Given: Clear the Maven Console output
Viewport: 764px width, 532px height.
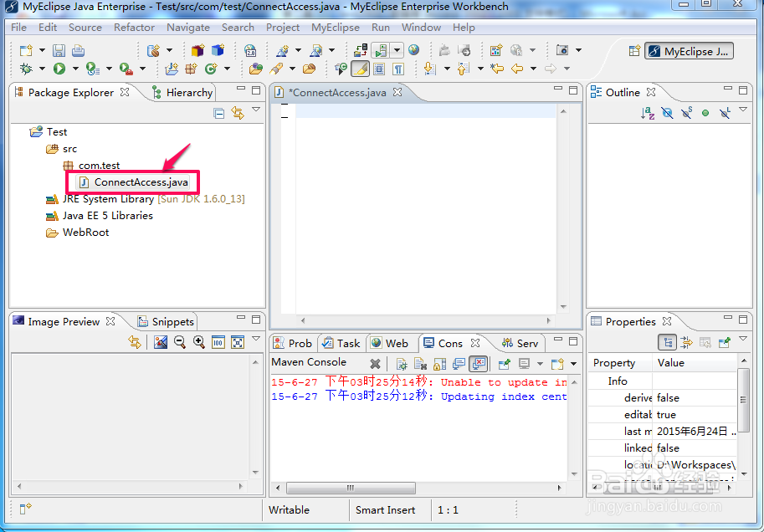Looking at the screenshot, I should click(377, 363).
